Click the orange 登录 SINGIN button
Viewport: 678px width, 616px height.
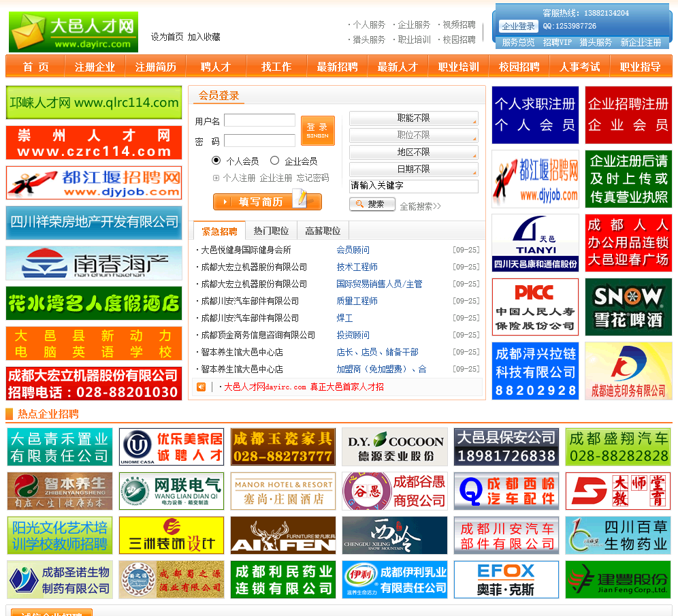coord(318,131)
